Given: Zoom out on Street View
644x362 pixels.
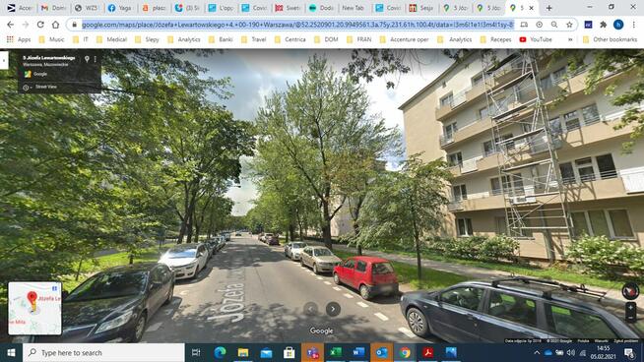Looking at the screenshot, I should [631, 318].
